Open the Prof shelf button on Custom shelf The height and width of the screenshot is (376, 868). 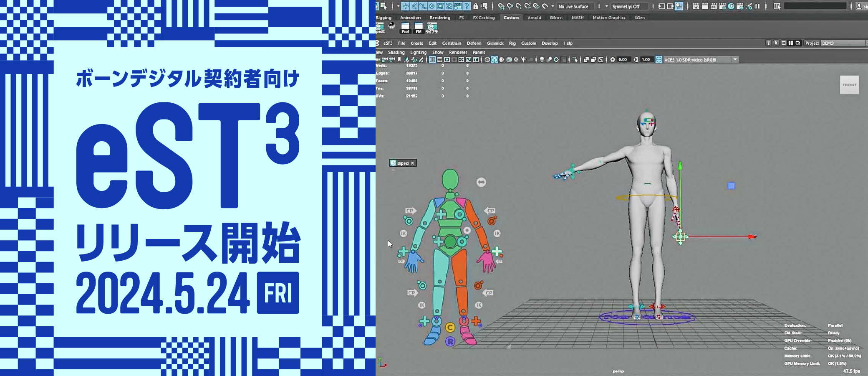[x=405, y=28]
